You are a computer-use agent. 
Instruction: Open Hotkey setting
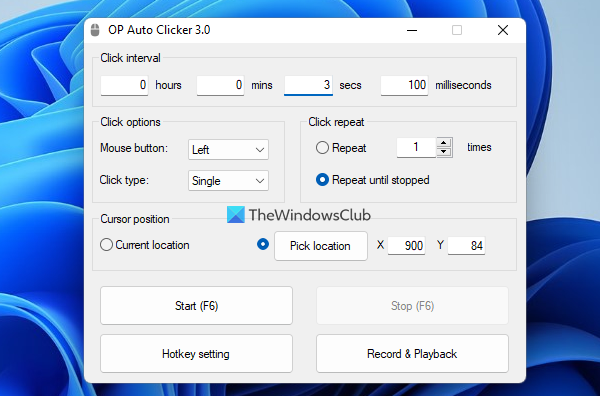tap(196, 354)
